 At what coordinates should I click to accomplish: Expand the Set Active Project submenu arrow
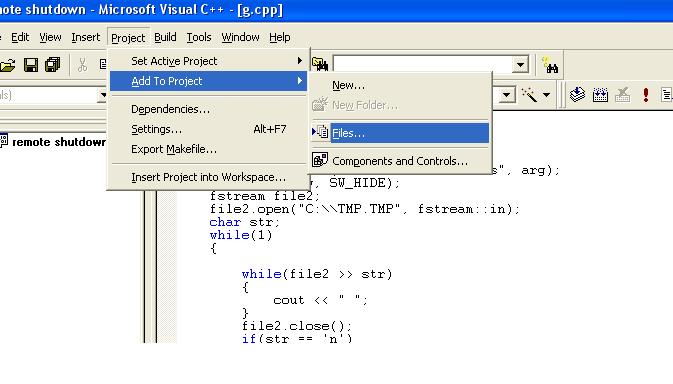coord(300,61)
